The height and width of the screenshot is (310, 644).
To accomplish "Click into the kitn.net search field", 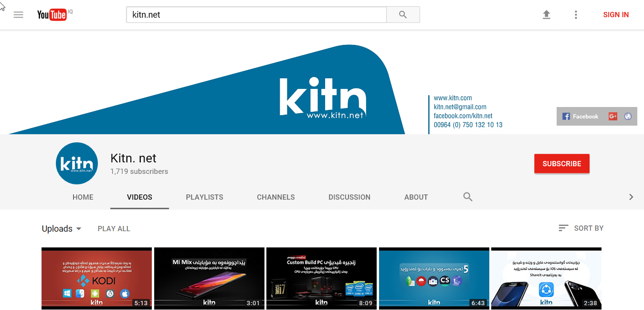I will tap(256, 15).
